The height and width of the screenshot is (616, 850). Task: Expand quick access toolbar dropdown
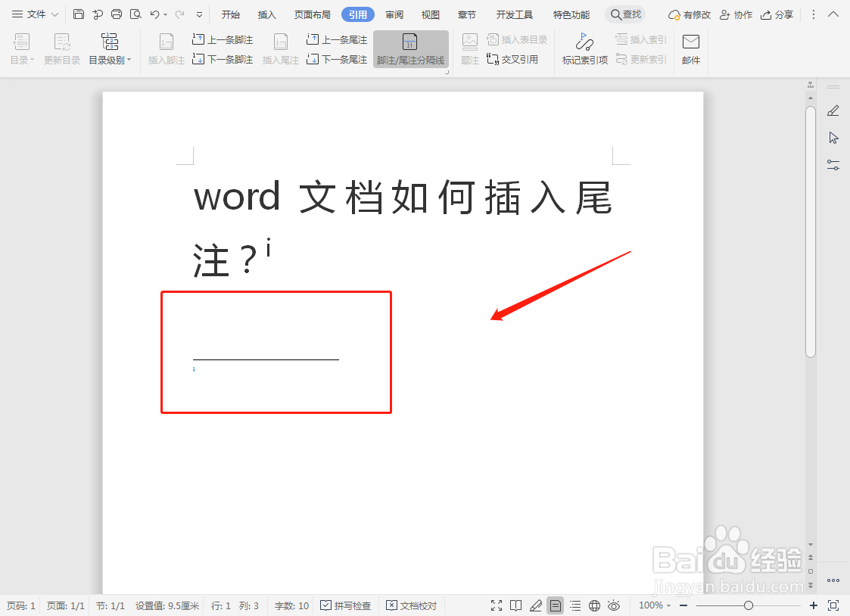[x=200, y=14]
